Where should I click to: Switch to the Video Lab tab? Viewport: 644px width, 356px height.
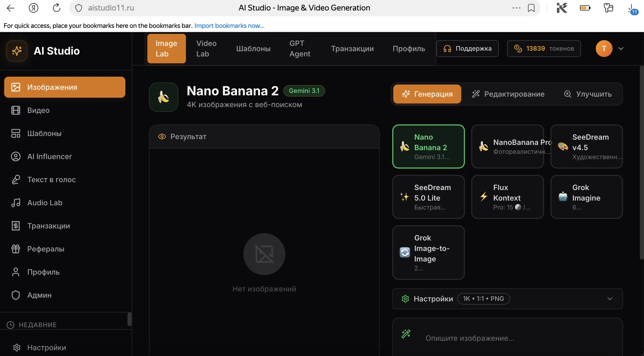click(x=207, y=49)
